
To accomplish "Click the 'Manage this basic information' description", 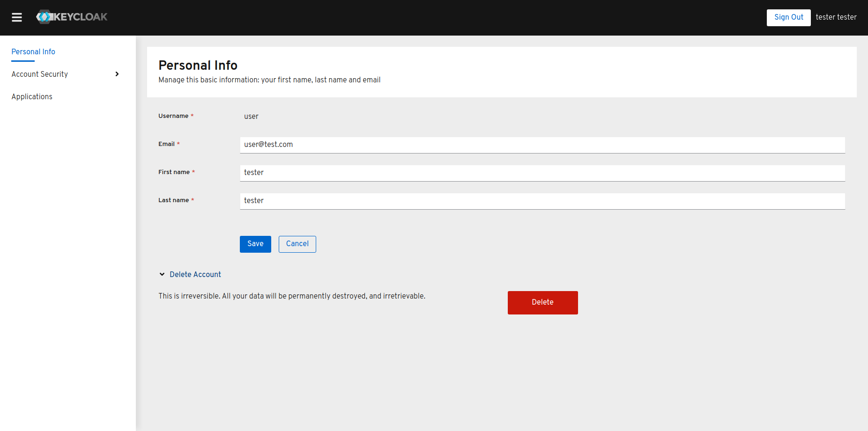I will [x=269, y=80].
